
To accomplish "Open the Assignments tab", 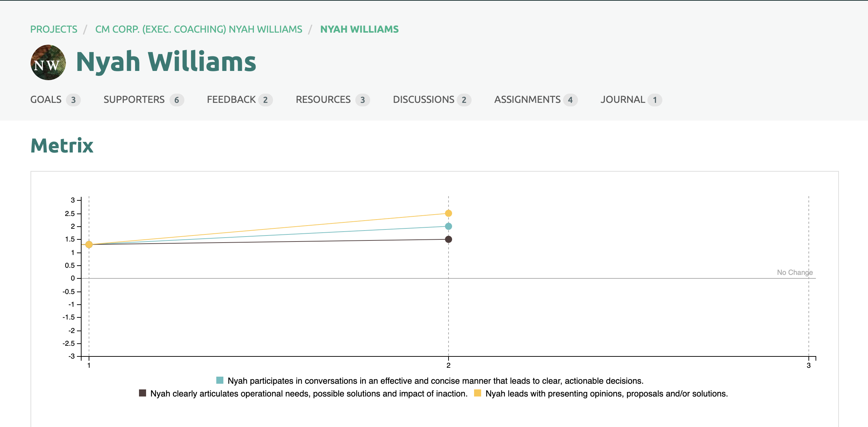I will 536,100.
